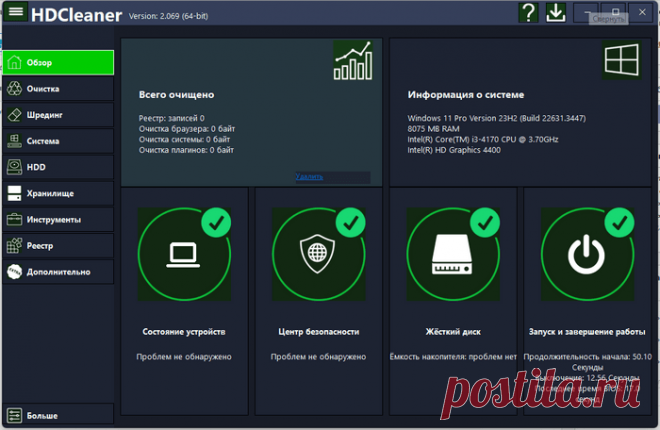
Task: Close the HDCleaner window
Action: [642, 12]
